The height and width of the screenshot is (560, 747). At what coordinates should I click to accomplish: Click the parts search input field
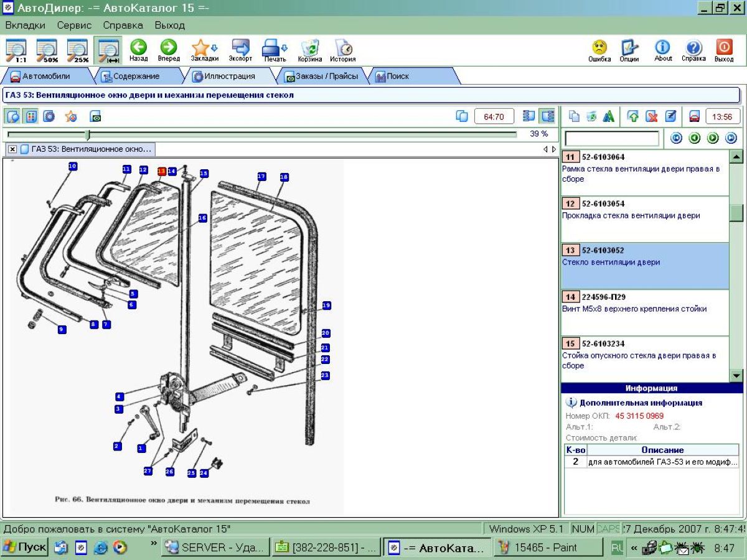click(x=611, y=138)
